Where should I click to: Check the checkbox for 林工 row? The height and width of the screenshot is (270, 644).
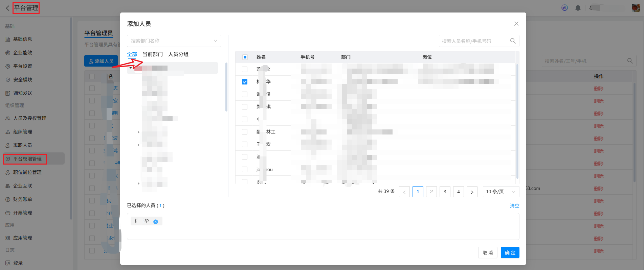(x=245, y=132)
